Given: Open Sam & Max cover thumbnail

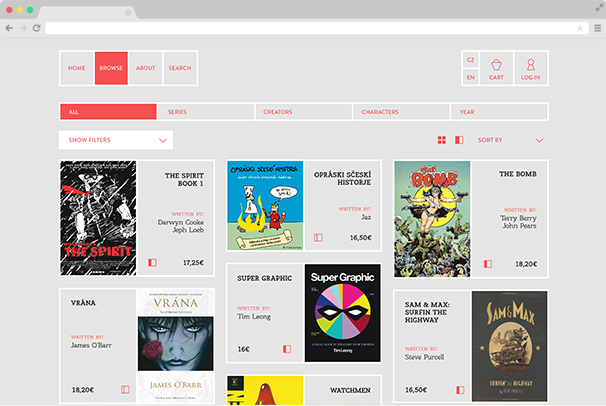Looking at the screenshot, I should [x=509, y=345].
